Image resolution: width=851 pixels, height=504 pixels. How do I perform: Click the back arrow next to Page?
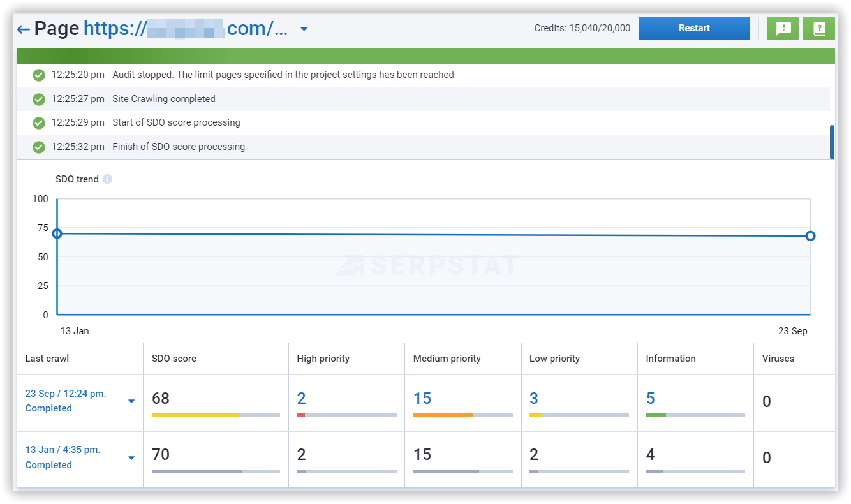point(24,29)
